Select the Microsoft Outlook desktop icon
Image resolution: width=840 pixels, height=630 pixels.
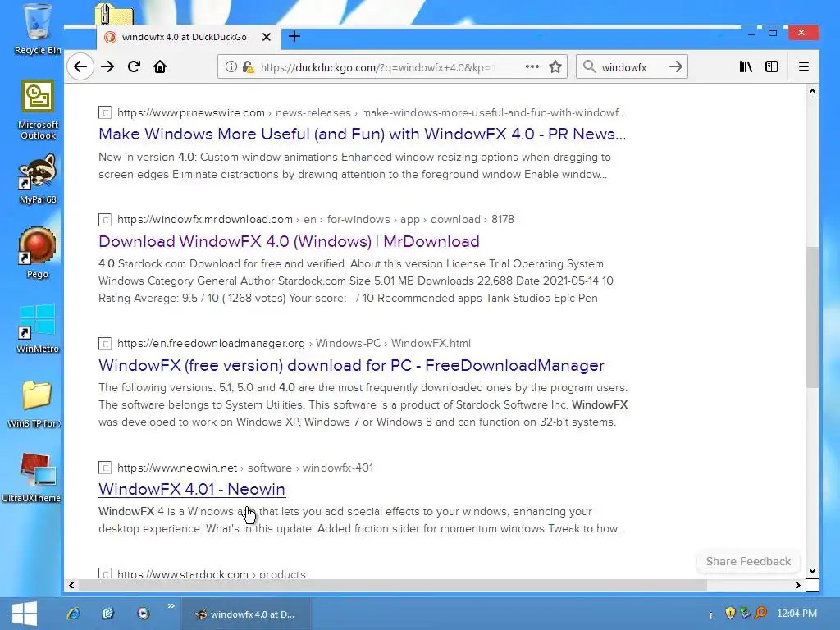(x=38, y=110)
